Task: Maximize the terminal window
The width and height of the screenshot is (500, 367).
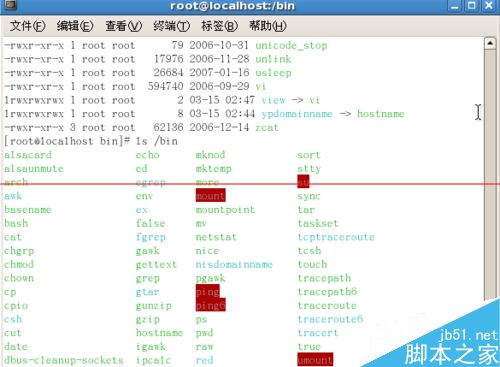Action: [x=472, y=6]
